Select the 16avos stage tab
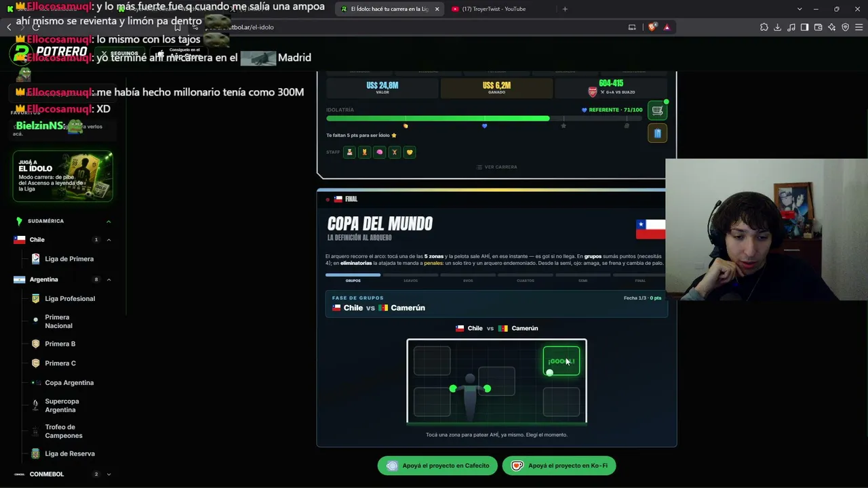This screenshot has width=868, height=488. click(x=410, y=278)
